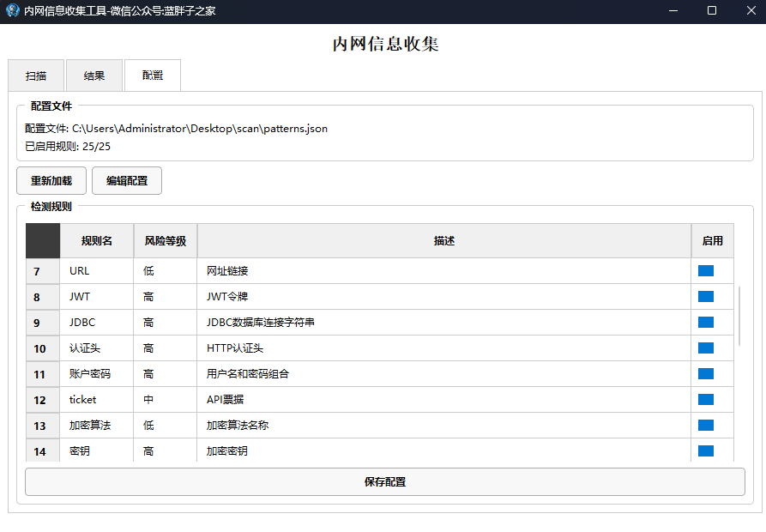
Task: Click the 启用 column header
Action: [x=713, y=241]
